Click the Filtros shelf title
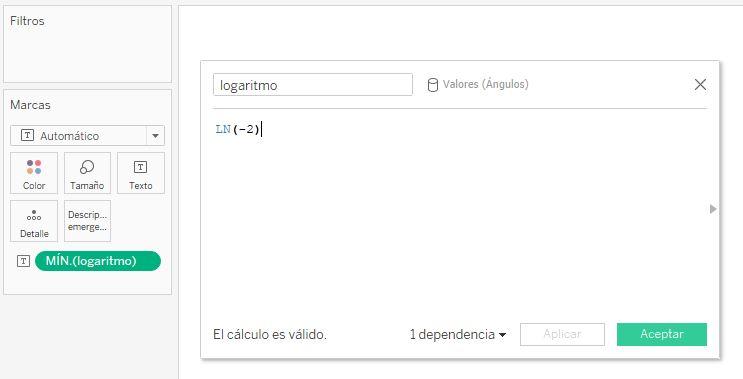 click(x=27, y=21)
